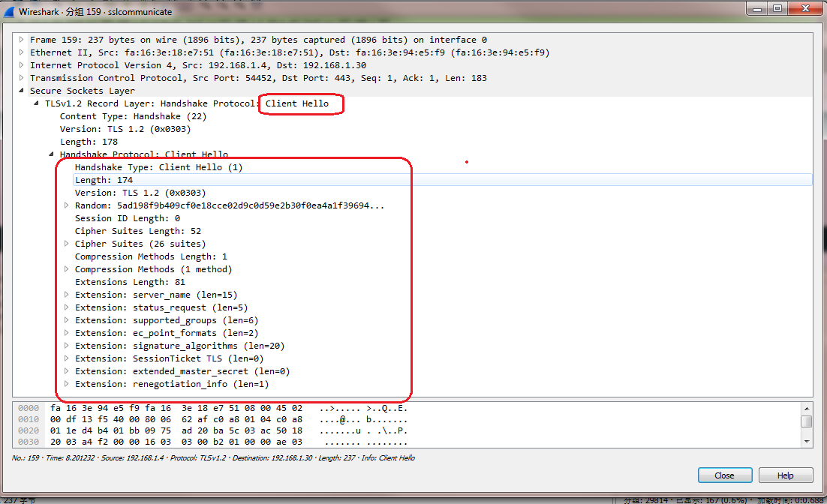Maximize the Wireshark packet window
This screenshot has width=827, height=504.
coord(777,8)
